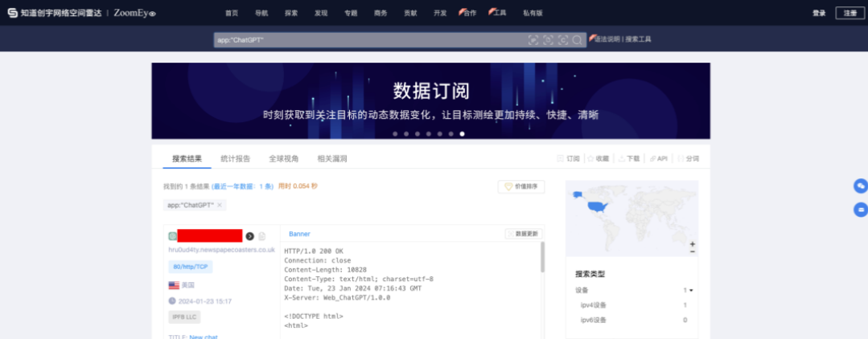Open the 私有版 menu item
Image resolution: width=868 pixels, height=339 pixels.
coord(533,14)
